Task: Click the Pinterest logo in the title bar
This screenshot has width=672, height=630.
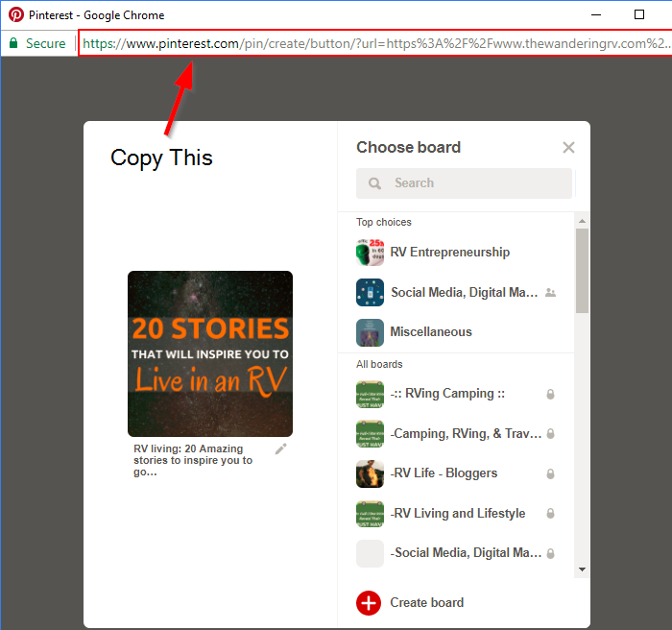Action: click(x=16, y=15)
